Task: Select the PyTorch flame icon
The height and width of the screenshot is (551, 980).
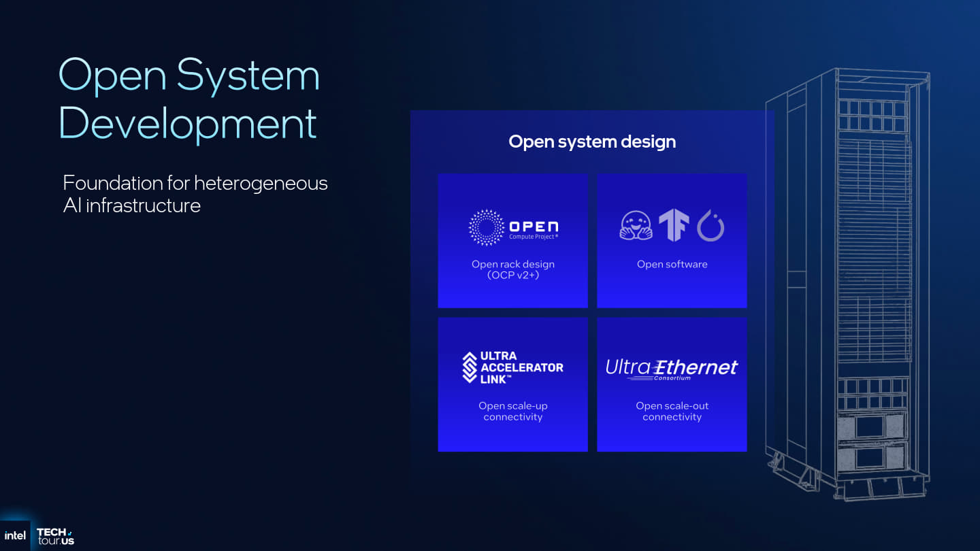Action: click(710, 224)
